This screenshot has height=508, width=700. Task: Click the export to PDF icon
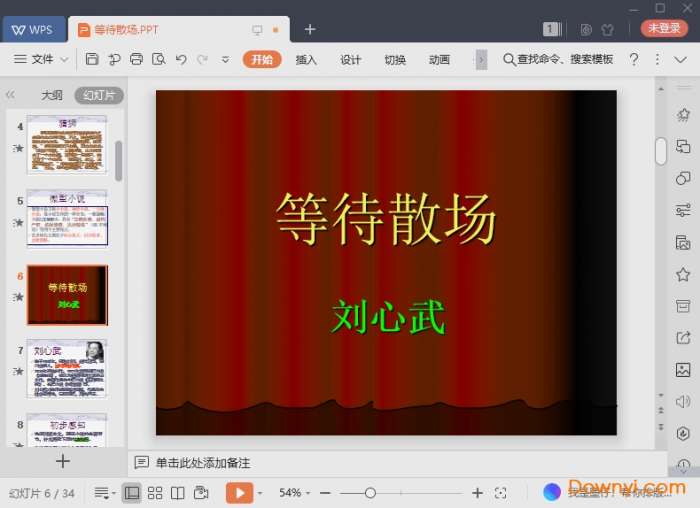[114, 59]
